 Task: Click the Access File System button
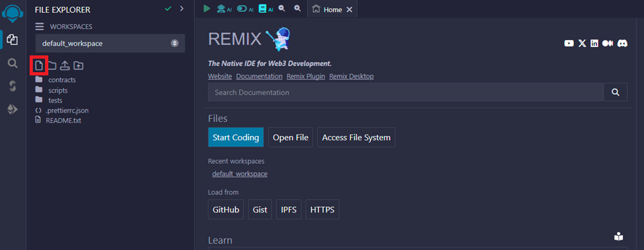point(356,137)
